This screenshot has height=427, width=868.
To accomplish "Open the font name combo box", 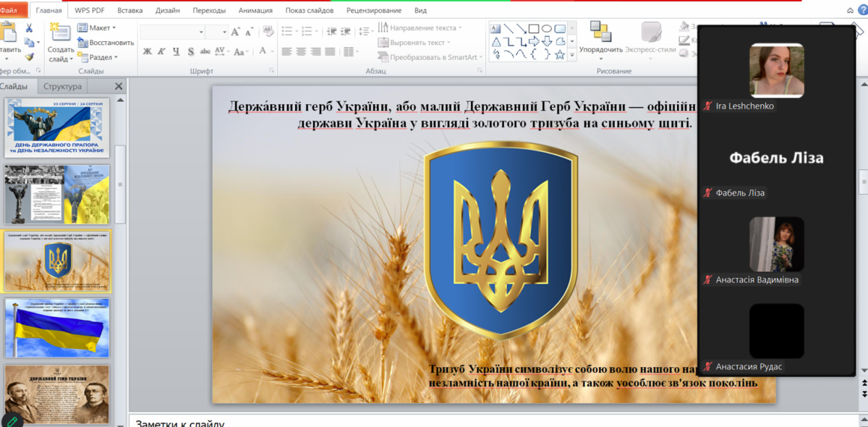I will [x=173, y=32].
